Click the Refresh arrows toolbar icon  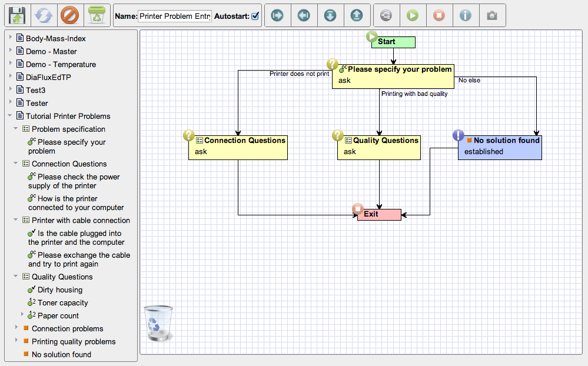point(44,16)
